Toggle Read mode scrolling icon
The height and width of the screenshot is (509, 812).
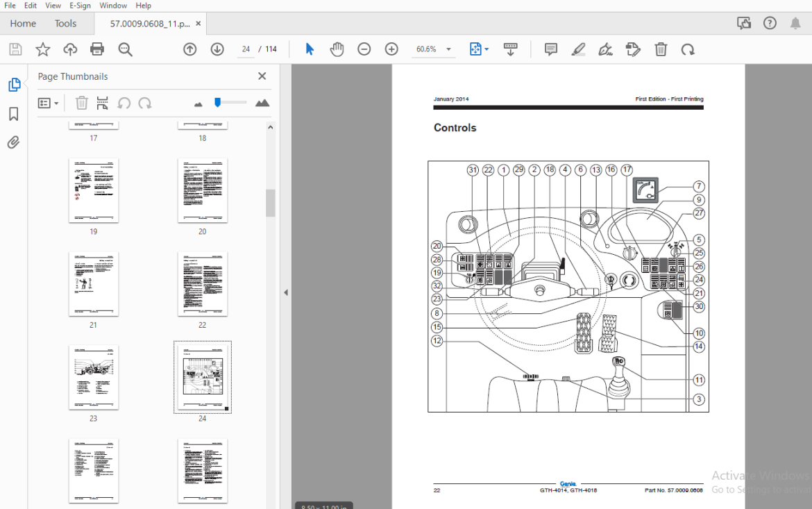click(x=510, y=49)
